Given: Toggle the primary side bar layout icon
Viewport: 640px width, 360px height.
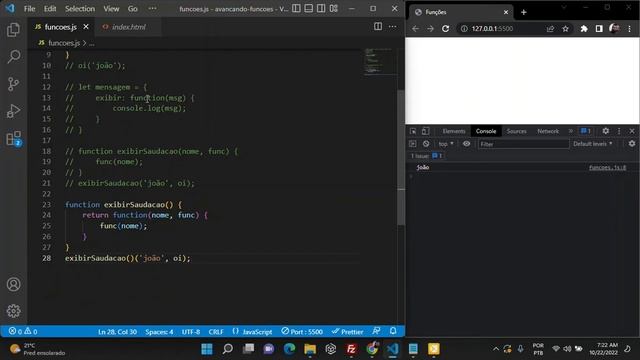Looking at the screenshot, I should (296, 8).
